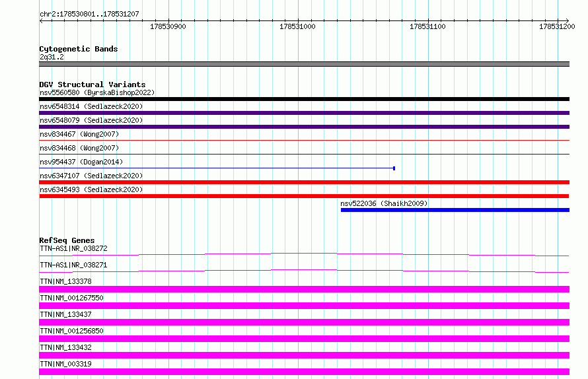Click the 178531100 ruler tick label
This screenshot has width=588, height=379.
427,26
